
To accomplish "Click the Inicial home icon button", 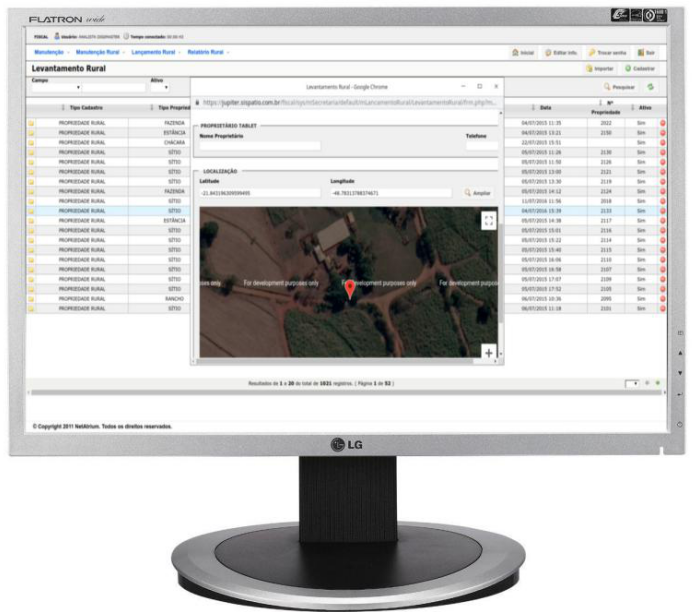I will pos(523,52).
